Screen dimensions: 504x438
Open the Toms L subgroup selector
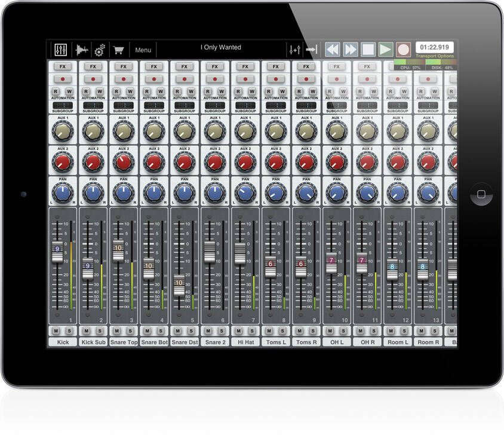click(276, 106)
